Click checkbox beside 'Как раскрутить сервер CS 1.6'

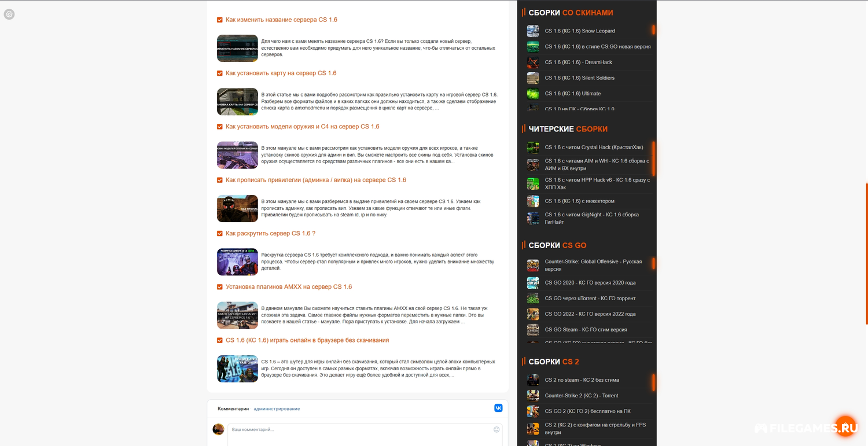point(220,234)
